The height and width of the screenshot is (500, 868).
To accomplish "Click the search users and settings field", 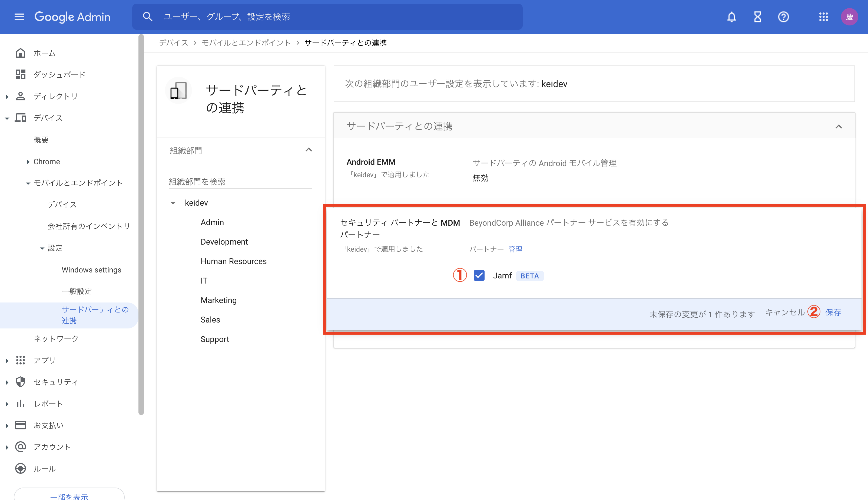I will tap(327, 17).
